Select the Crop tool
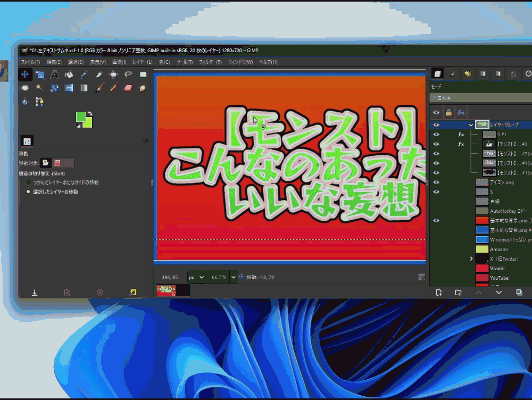Viewport: 532px width, 400px height. [39, 74]
